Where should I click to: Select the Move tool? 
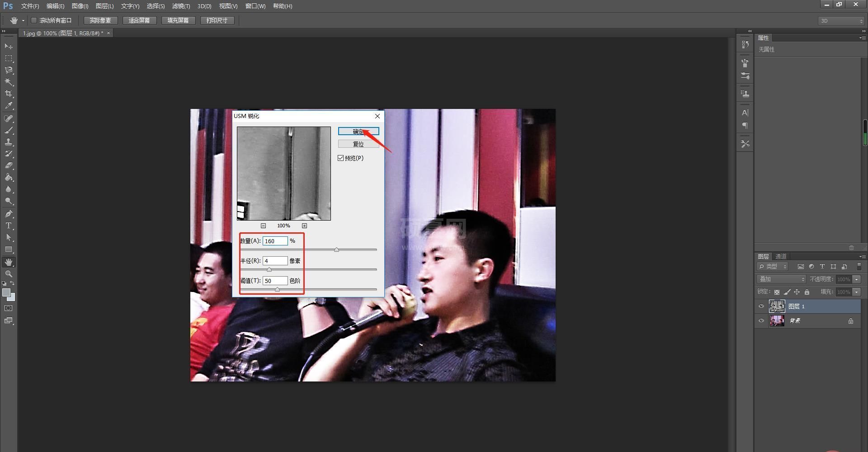coord(9,46)
